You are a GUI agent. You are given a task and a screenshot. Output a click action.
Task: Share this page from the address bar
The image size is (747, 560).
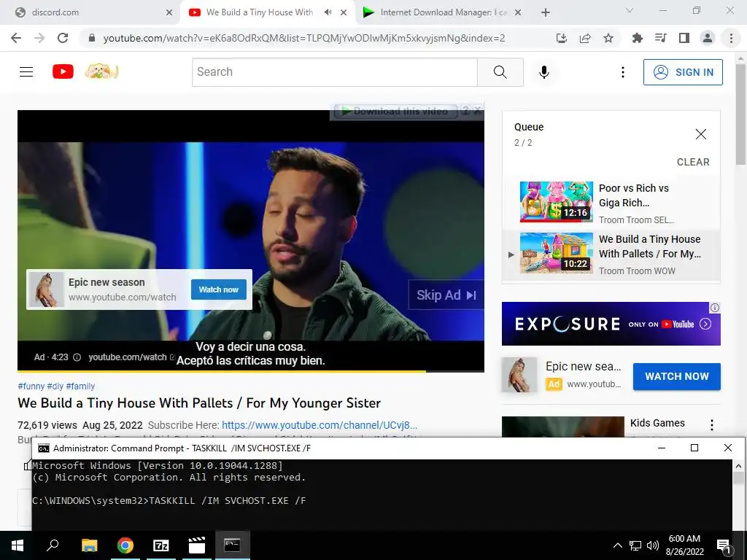(585, 38)
